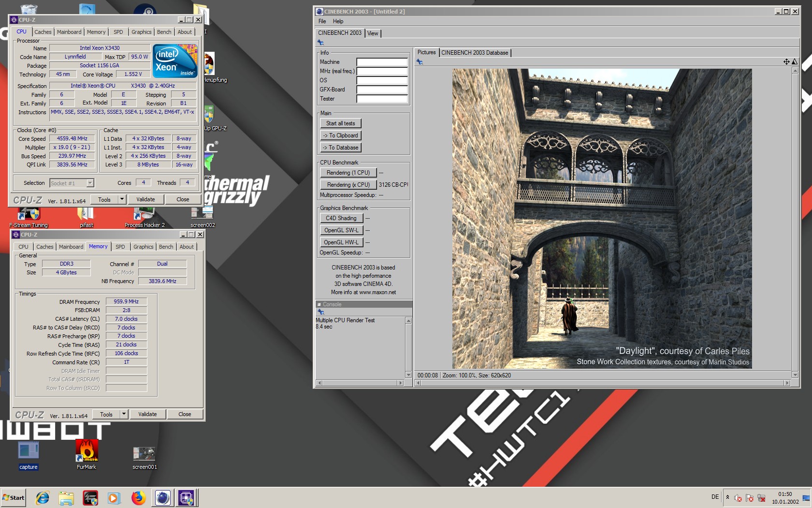
Task: Click the move/pan icon above the render
Action: coord(786,61)
